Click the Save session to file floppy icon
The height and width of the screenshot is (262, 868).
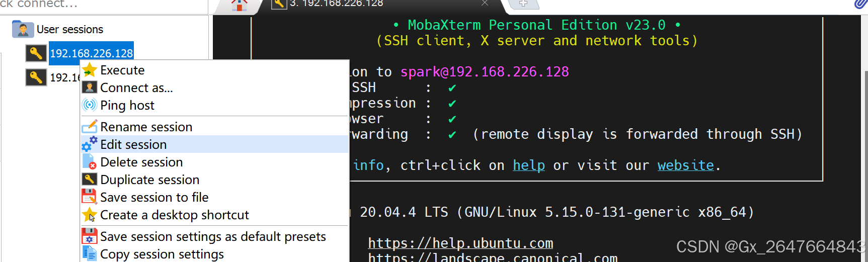(x=90, y=197)
